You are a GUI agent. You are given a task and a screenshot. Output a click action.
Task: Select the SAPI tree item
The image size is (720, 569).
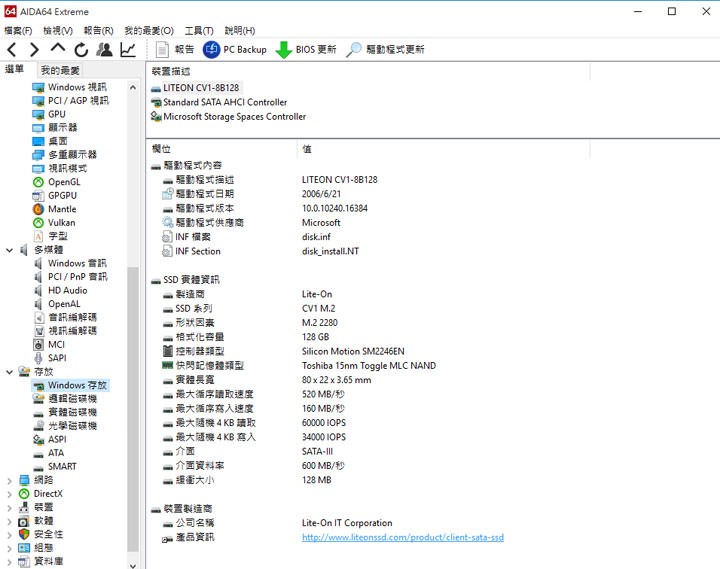point(57,358)
